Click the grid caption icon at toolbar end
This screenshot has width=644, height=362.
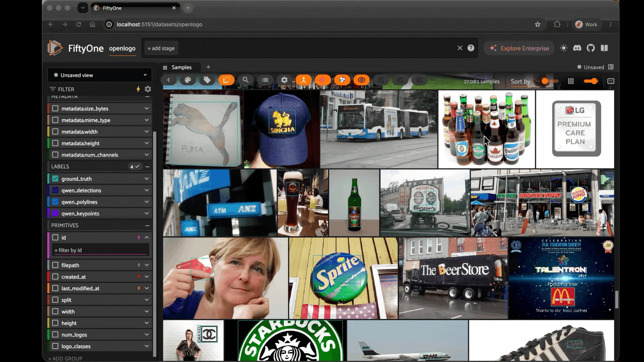[611, 81]
